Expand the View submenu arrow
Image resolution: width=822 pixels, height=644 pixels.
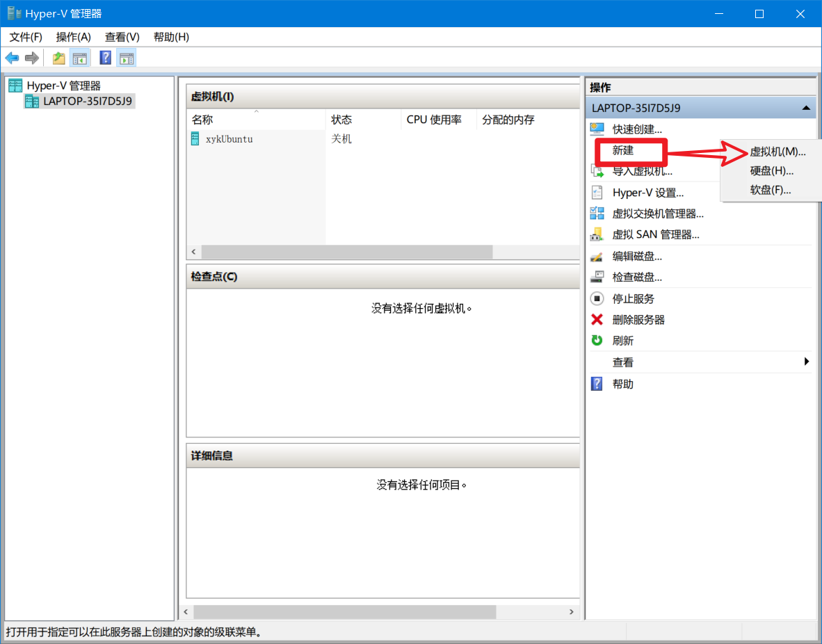pos(806,362)
